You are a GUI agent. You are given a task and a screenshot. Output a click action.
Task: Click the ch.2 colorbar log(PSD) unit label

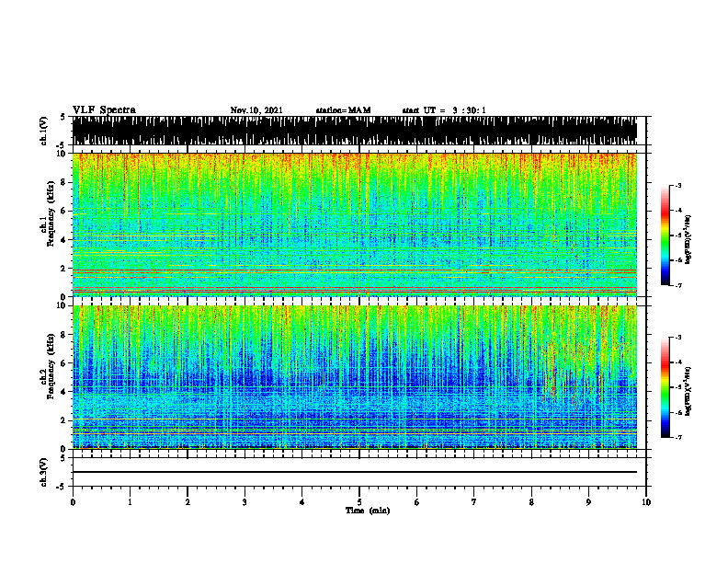(688, 392)
